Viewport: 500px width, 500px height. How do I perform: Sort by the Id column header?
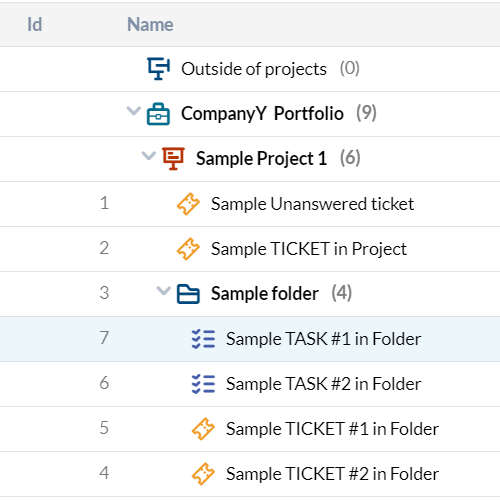(35, 24)
